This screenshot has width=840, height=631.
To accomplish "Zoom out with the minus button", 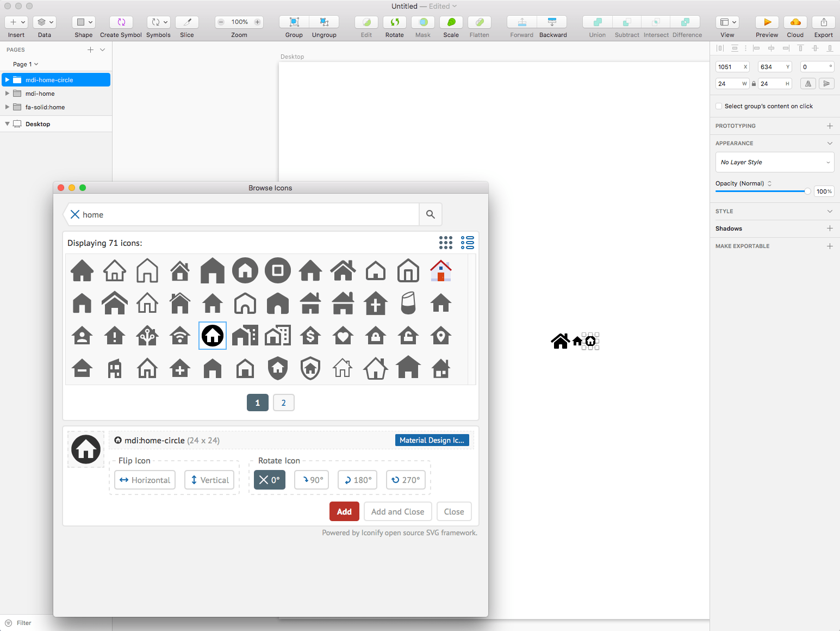I will [221, 22].
